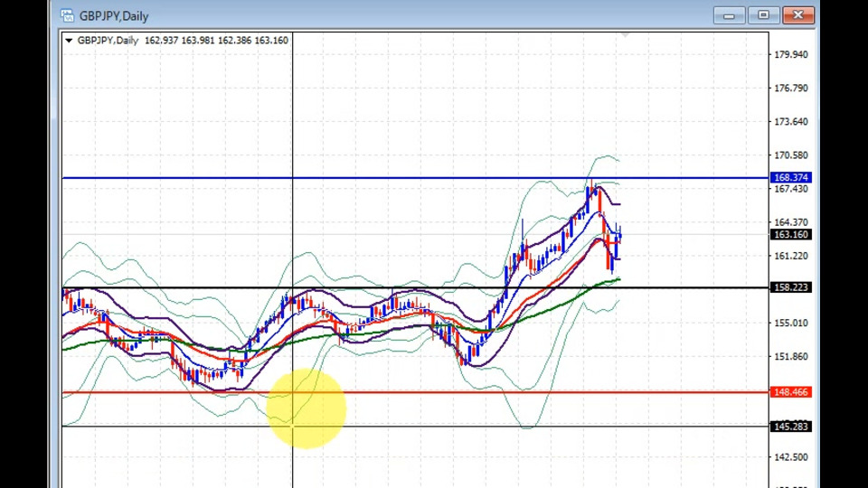Screen dimensions: 868x488
Task: Click the 176.790 price scale value
Action: coord(791,89)
